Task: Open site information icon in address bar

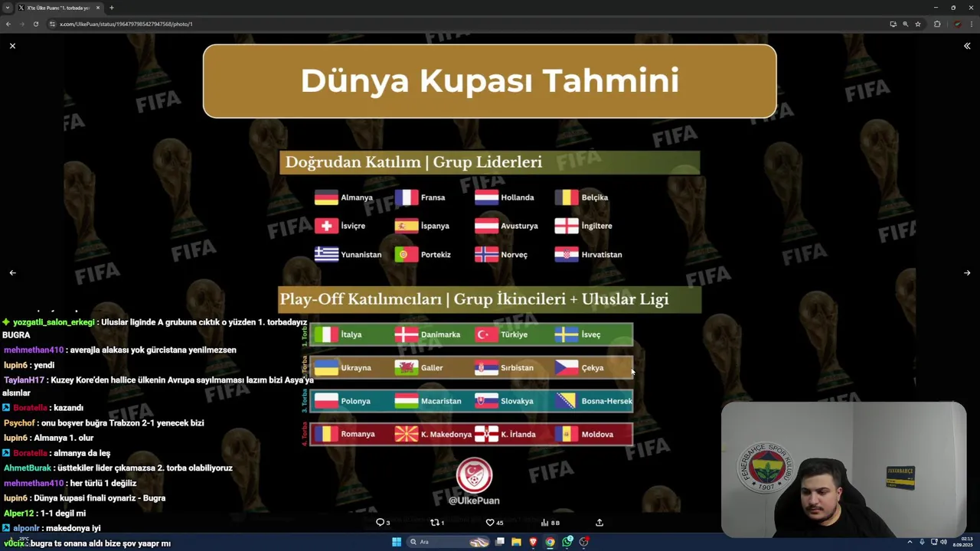Action: (52, 24)
